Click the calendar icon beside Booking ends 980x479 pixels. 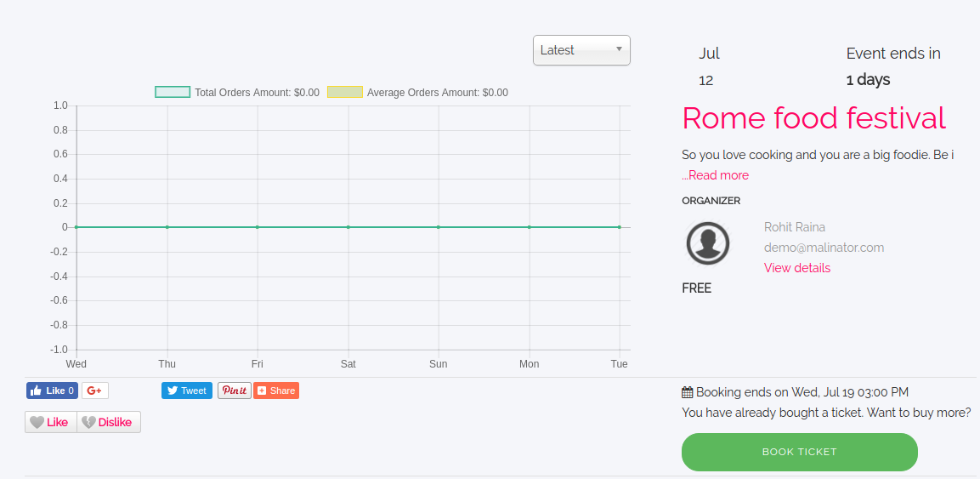(687, 392)
